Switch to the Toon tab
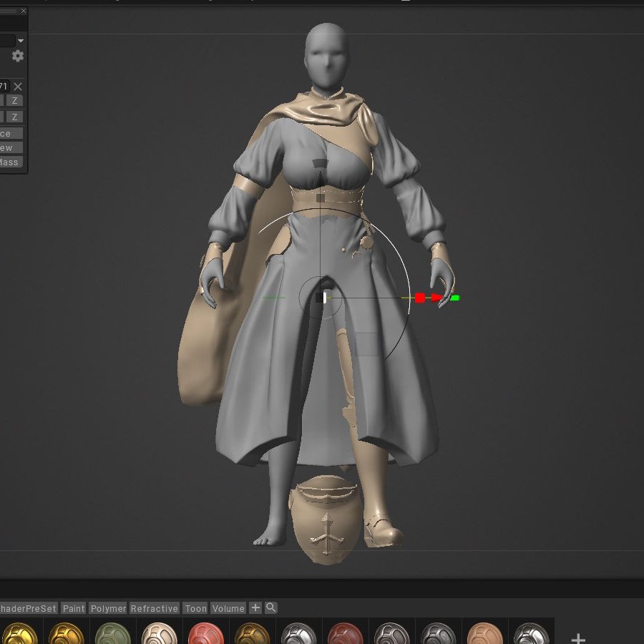644x644 pixels. tap(195, 608)
